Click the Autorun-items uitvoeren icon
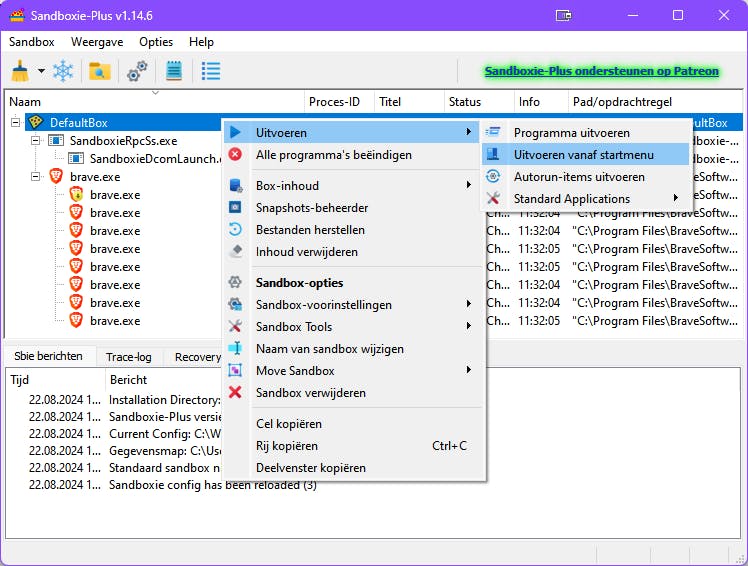 click(x=493, y=176)
